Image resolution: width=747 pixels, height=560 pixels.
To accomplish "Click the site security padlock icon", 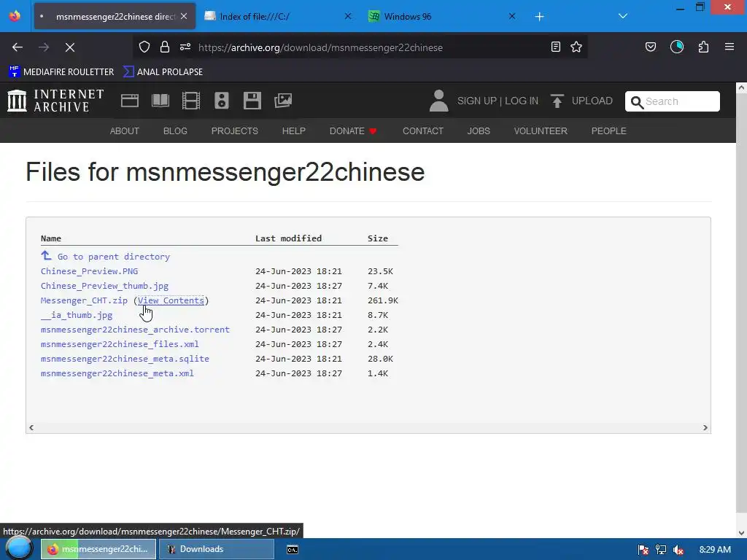I will pos(165,47).
